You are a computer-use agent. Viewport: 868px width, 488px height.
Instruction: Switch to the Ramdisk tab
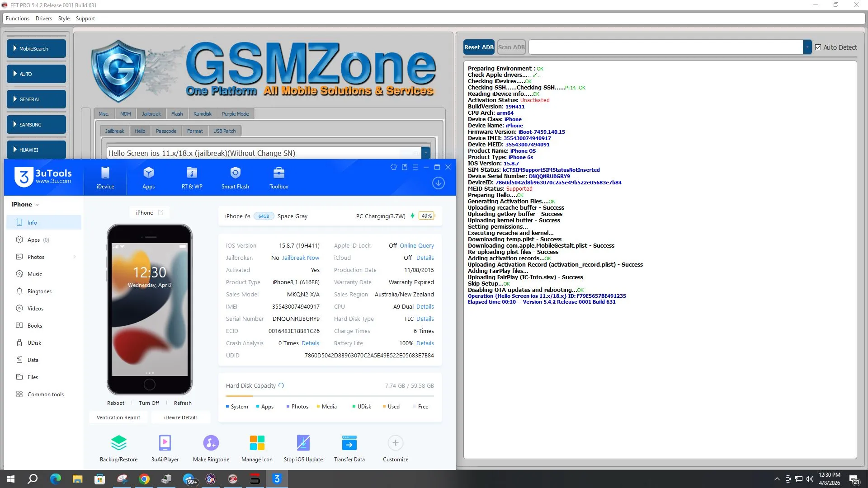[x=202, y=114]
